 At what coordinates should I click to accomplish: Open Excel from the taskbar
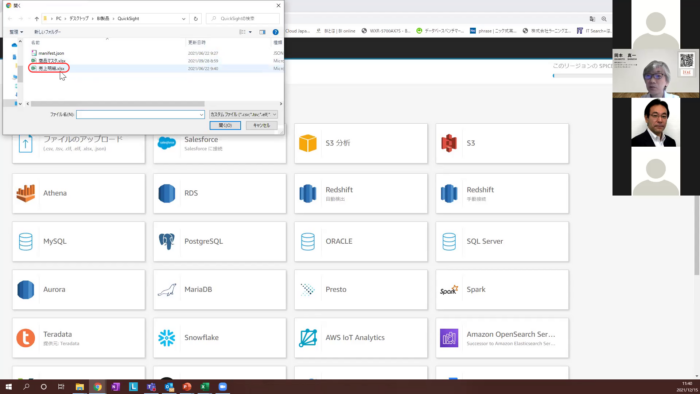click(x=204, y=387)
